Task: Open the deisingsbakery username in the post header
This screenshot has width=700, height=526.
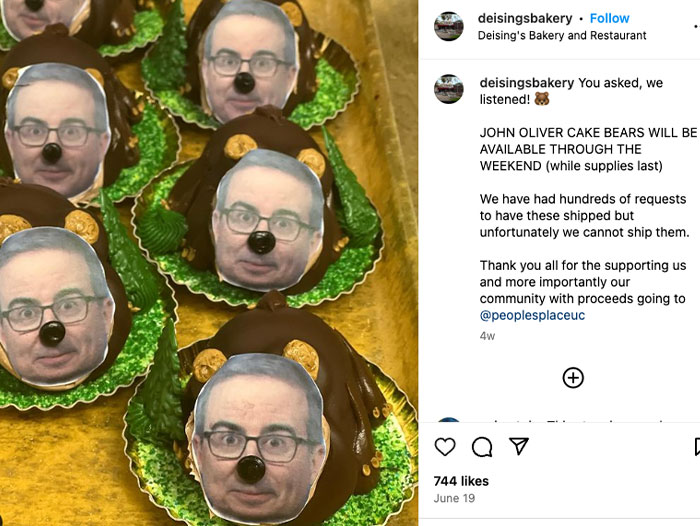Action: pyautogui.click(x=526, y=18)
